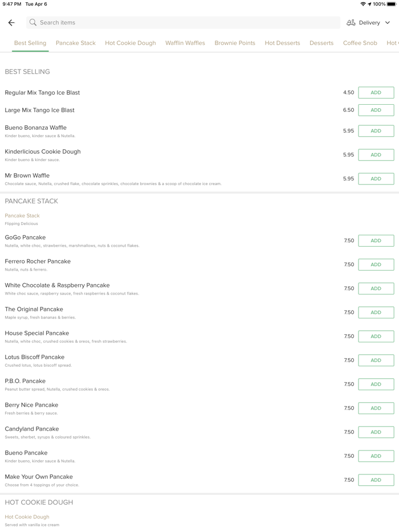Tap the Wi-Fi status icon
Viewport: 399px width, 532px height.
click(363, 4)
